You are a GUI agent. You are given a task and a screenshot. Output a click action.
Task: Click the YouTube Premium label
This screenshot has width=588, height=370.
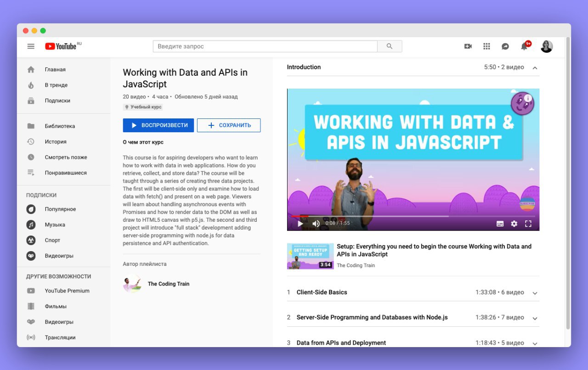[x=67, y=291]
